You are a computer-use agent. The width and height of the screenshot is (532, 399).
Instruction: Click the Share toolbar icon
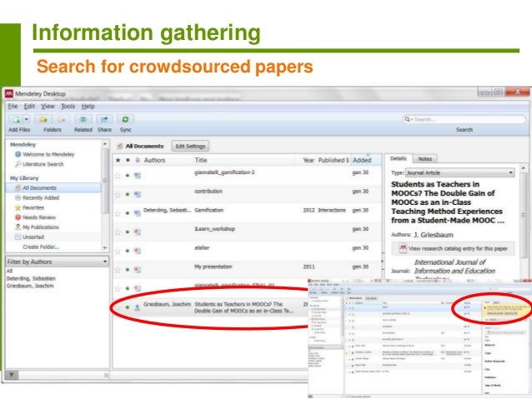104,119
